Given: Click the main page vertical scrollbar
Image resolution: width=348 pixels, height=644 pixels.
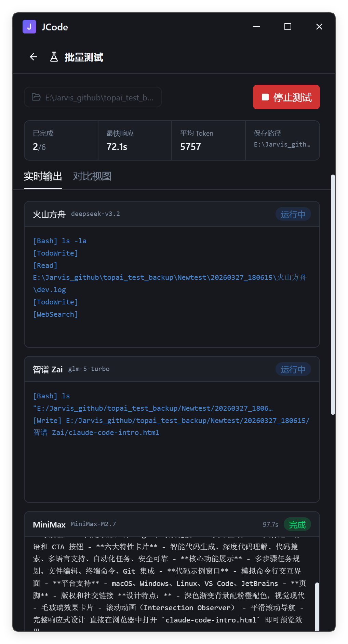Looking at the screenshot, I should pyautogui.click(x=333, y=294).
